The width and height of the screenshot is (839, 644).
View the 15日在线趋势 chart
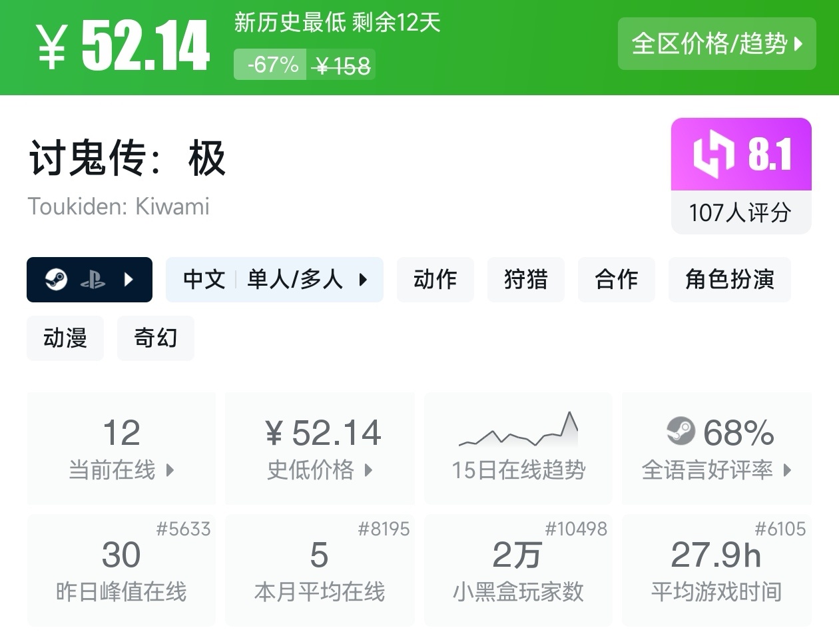518,448
